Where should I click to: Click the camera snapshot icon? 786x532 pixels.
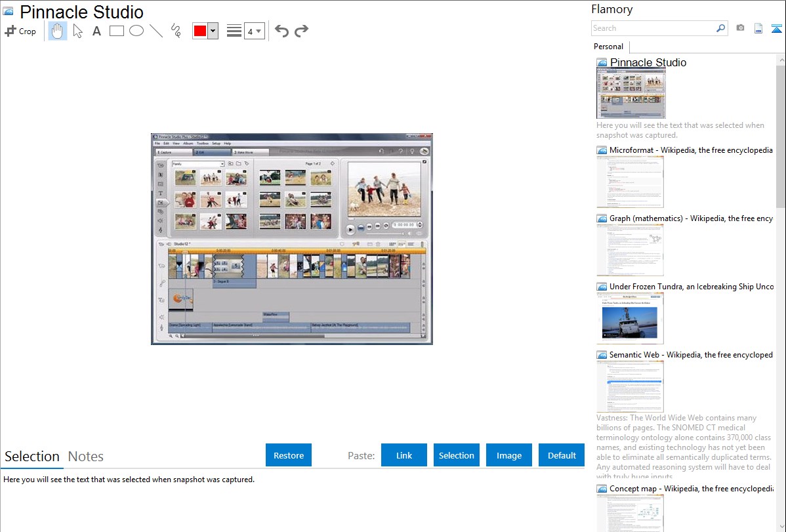click(740, 28)
